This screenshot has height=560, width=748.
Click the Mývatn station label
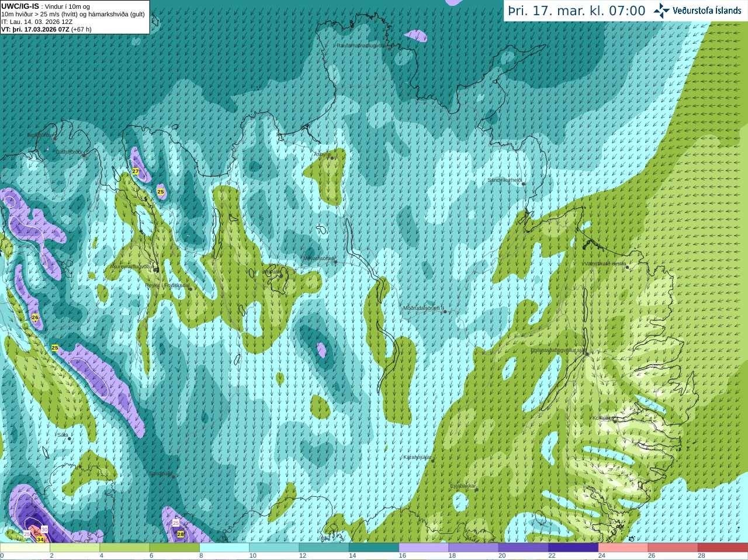[272, 272]
